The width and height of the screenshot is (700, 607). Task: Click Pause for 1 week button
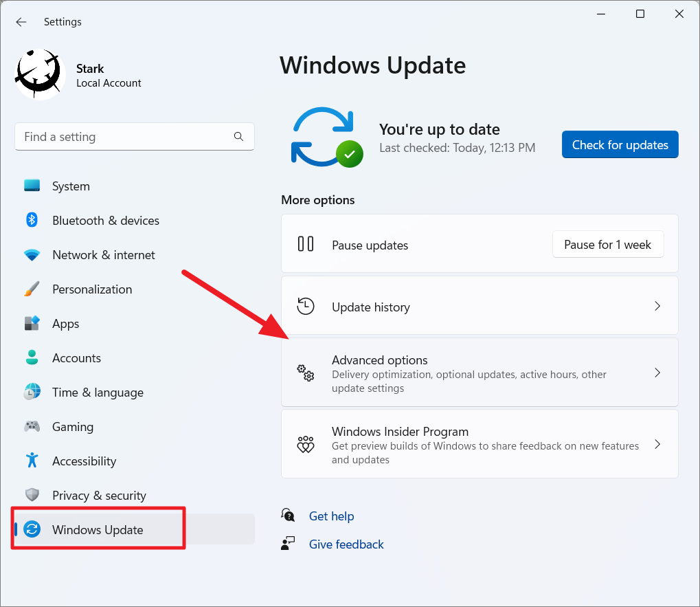[608, 244]
